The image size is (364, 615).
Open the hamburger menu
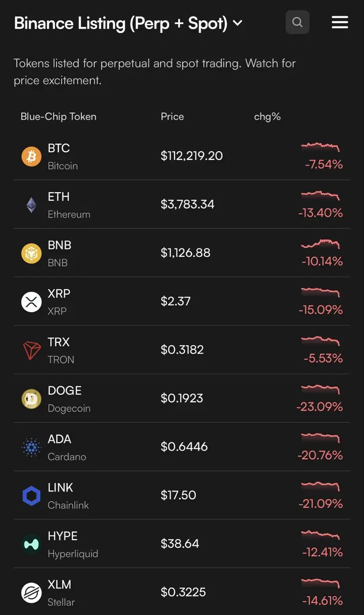coord(340,22)
